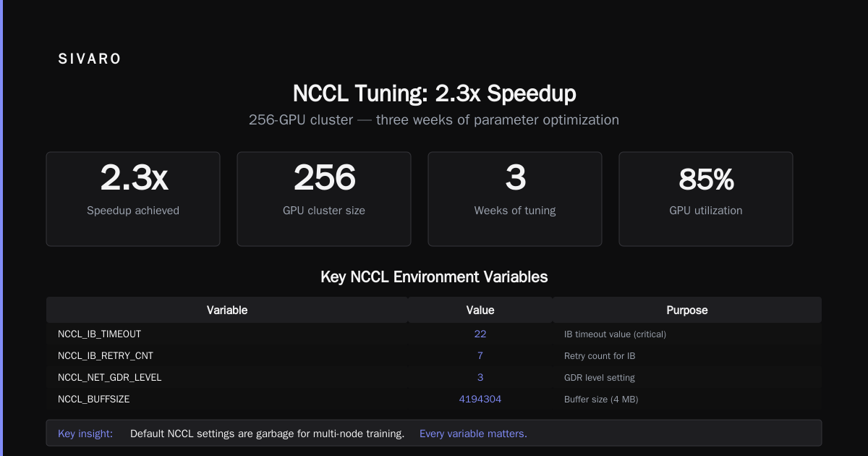Click the 4194304 buffer size value
Image resolution: width=868 pixels, height=456 pixels.
point(480,400)
